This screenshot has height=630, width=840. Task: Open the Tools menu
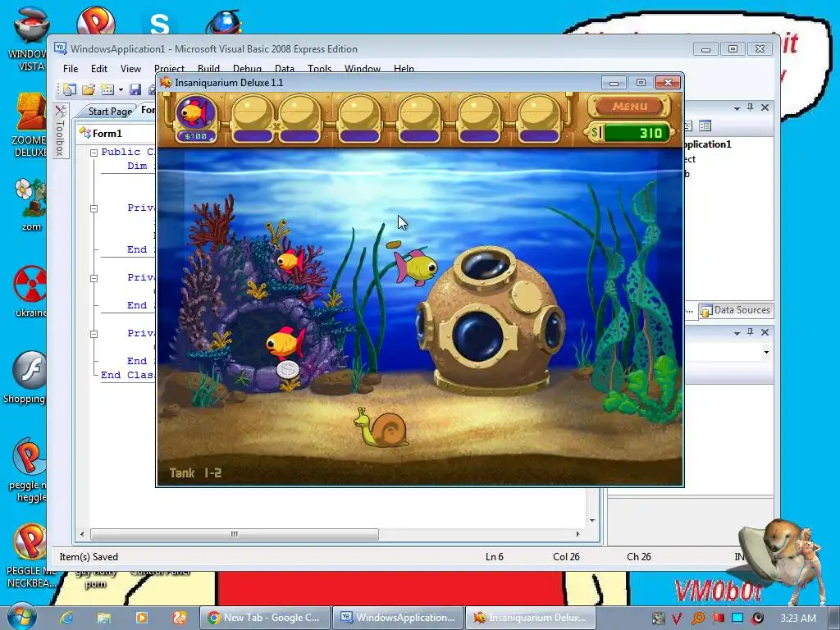click(x=319, y=69)
